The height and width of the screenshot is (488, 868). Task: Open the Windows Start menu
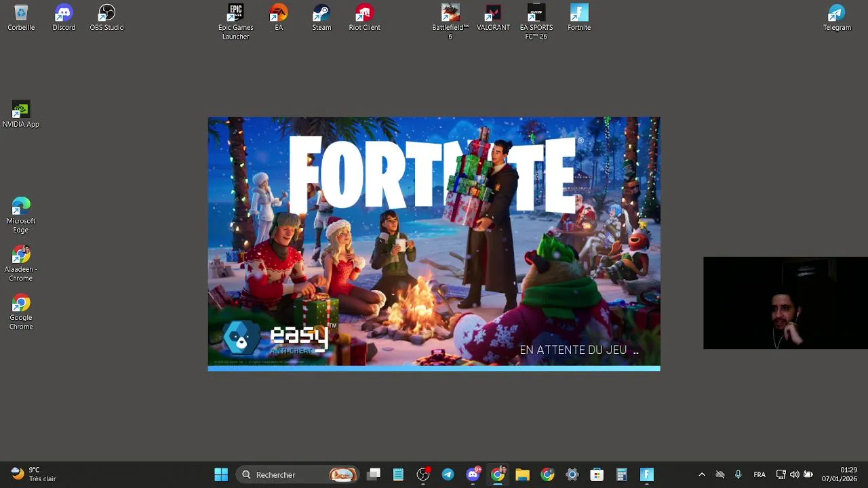coord(221,474)
